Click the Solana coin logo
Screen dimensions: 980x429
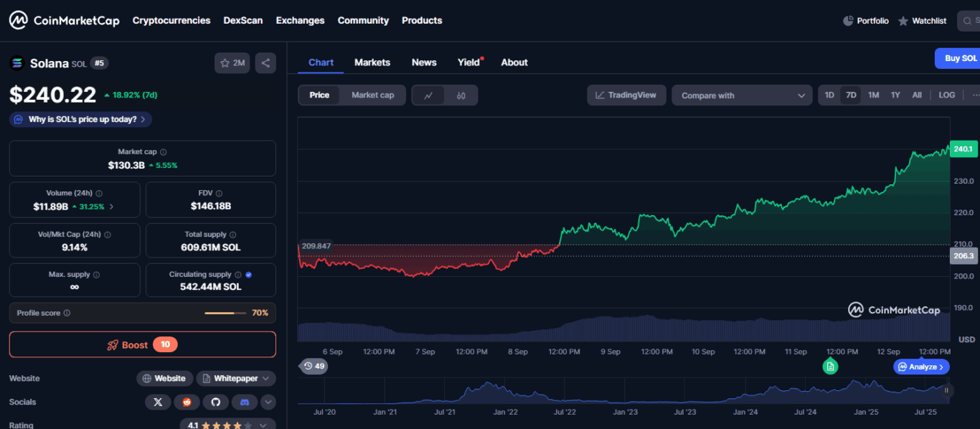click(x=17, y=63)
